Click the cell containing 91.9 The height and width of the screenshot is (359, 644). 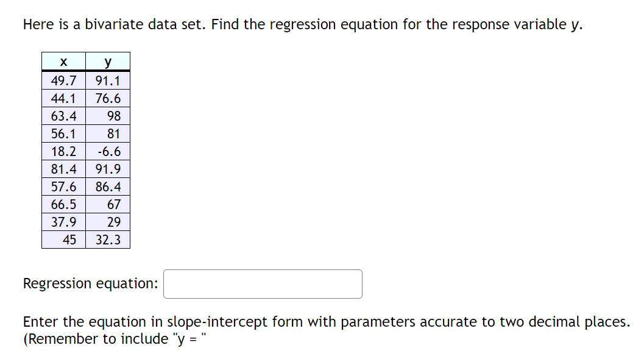(108, 169)
